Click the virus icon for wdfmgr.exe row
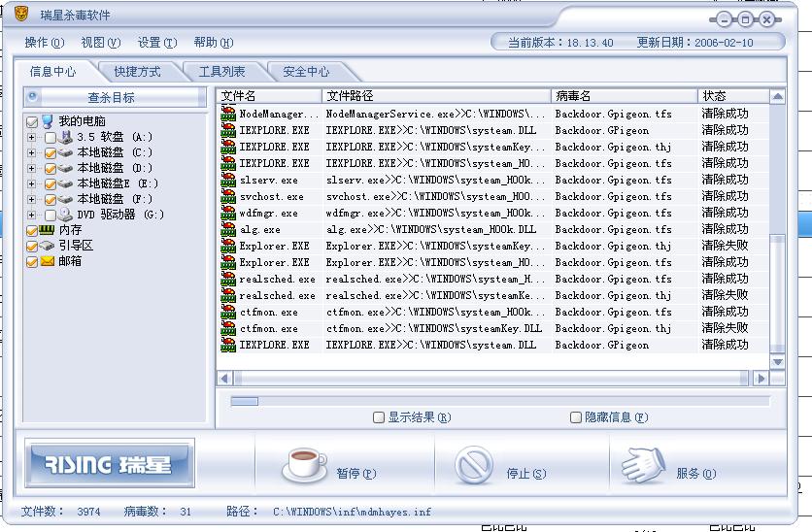Image resolution: width=812 pixels, height=532 pixels. point(228,213)
